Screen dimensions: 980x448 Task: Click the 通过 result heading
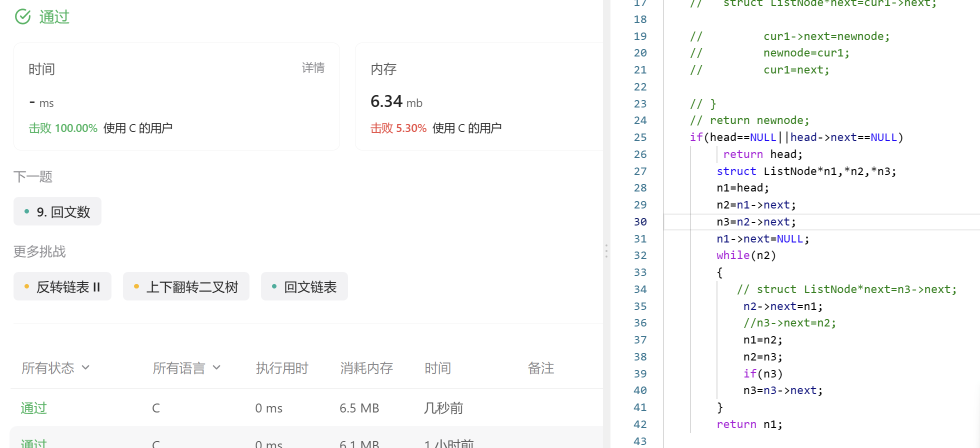pos(54,17)
